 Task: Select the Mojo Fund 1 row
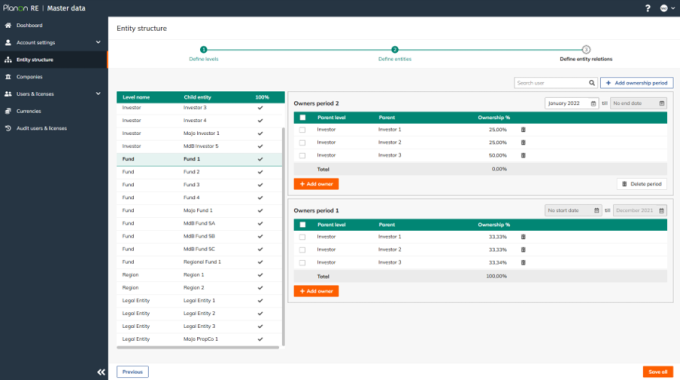199,210
